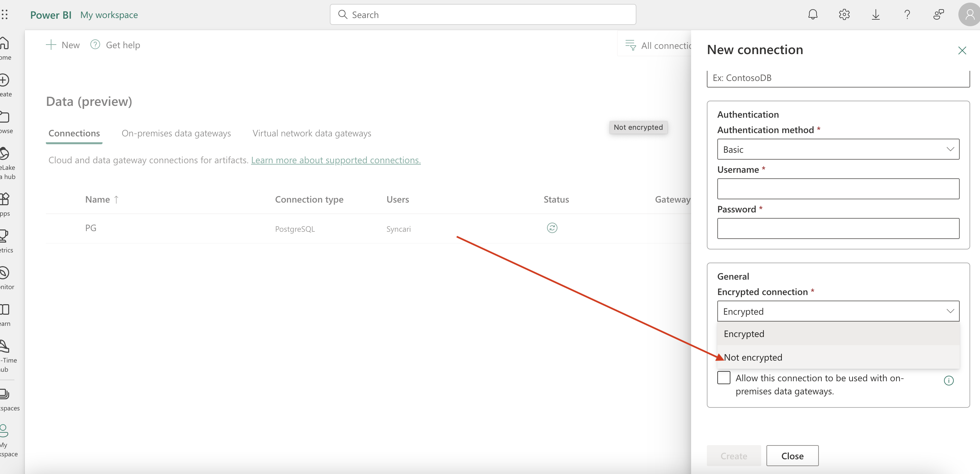This screenshot has width=980, height=474.
Task: Switch to On-premises data gateways tab
Action: click(176, 133)
